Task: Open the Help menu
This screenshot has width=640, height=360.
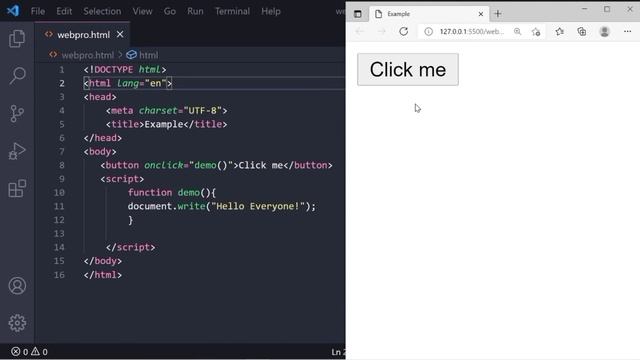Action: pos(271,11)
